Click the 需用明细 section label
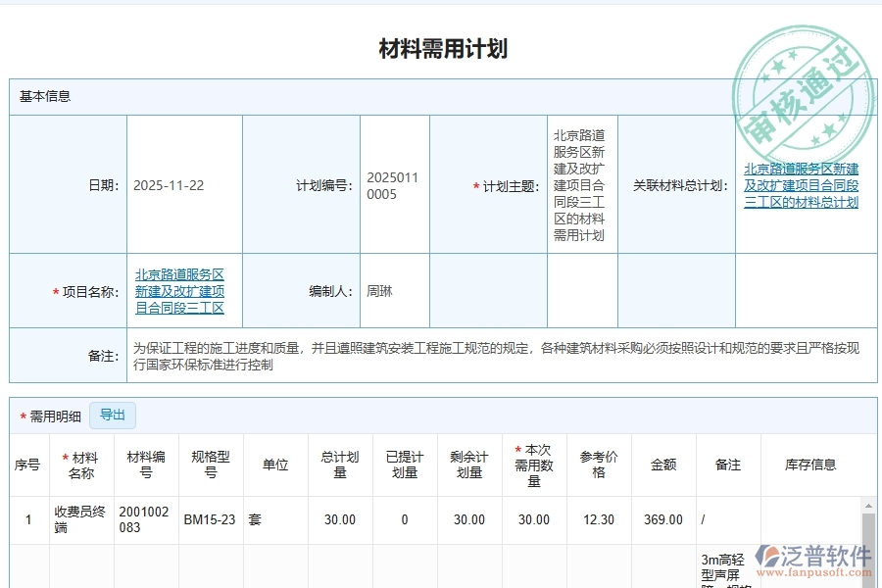 49,416
